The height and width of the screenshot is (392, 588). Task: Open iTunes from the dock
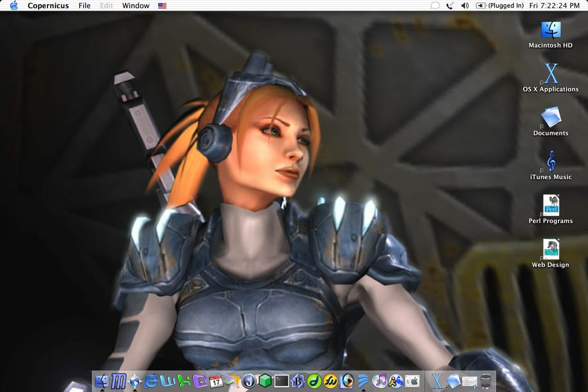(380, 381)
